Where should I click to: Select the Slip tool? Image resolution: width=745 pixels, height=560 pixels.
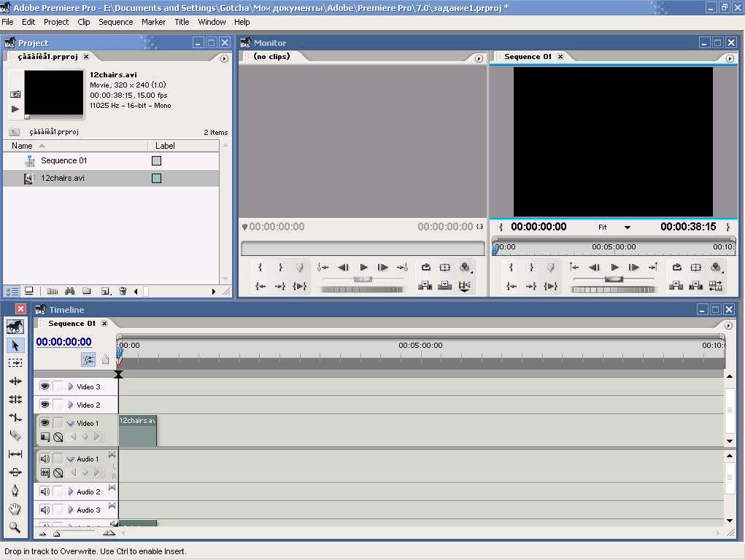coord(15,454)
